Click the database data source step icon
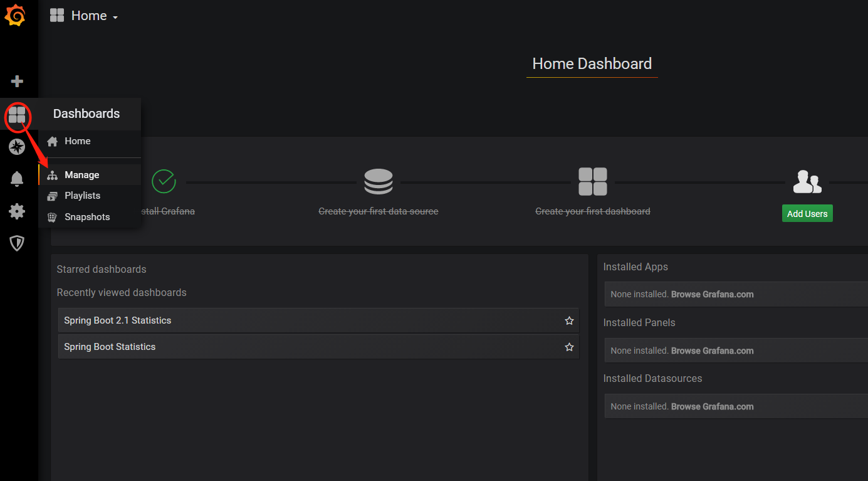This screenshot has height=481, width=868. (x=379, y=181)
